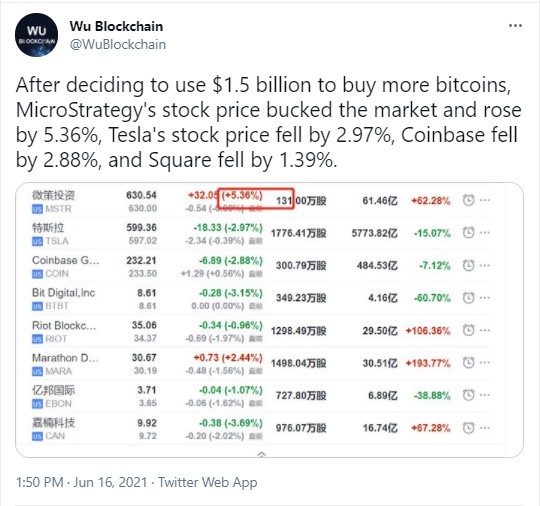Click the alarm clock icon for CAN
The image size is (540, 506).
pos(468,428)
